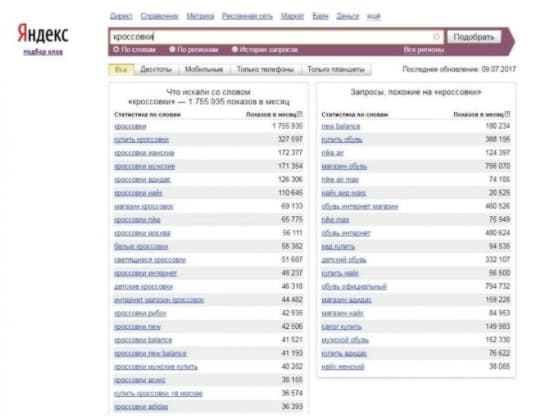Open the 'купить кроссовки' query link
This screenshot has height=417, width=545.
141,140
